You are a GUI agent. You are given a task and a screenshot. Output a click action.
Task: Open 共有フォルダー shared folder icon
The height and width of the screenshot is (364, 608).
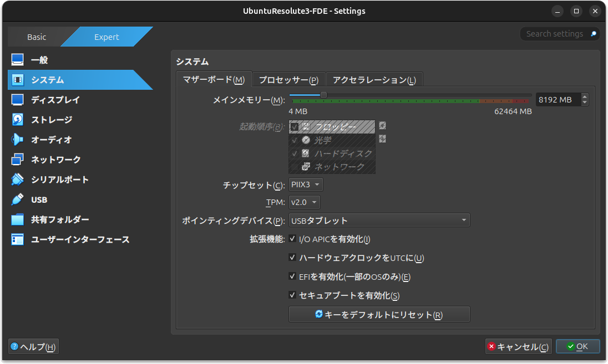pyautogui.click(x=18, y=220)
